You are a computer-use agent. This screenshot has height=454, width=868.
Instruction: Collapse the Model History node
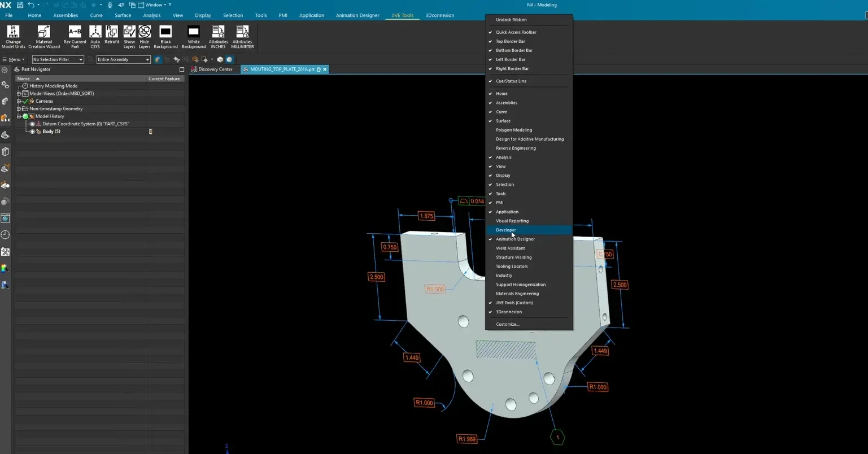tap(19, 116)
